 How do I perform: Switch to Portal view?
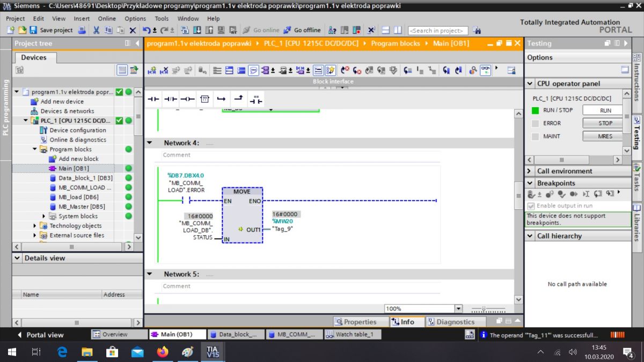[x=40, y=335]
